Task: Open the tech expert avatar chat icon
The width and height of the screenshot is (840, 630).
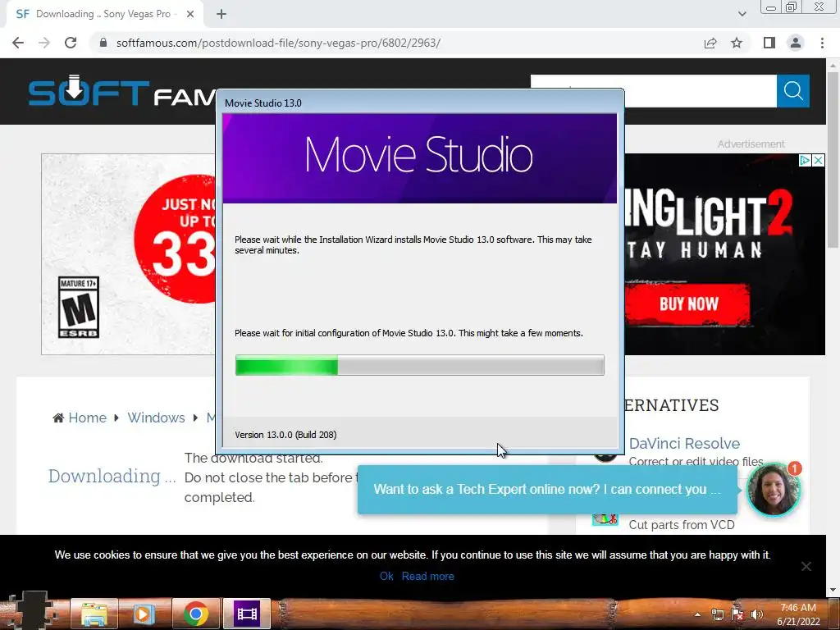Action: point(773,489)
